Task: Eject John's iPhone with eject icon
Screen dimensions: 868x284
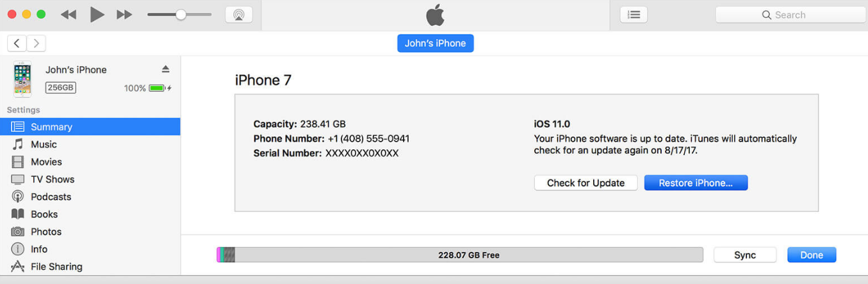Action: 165,69
